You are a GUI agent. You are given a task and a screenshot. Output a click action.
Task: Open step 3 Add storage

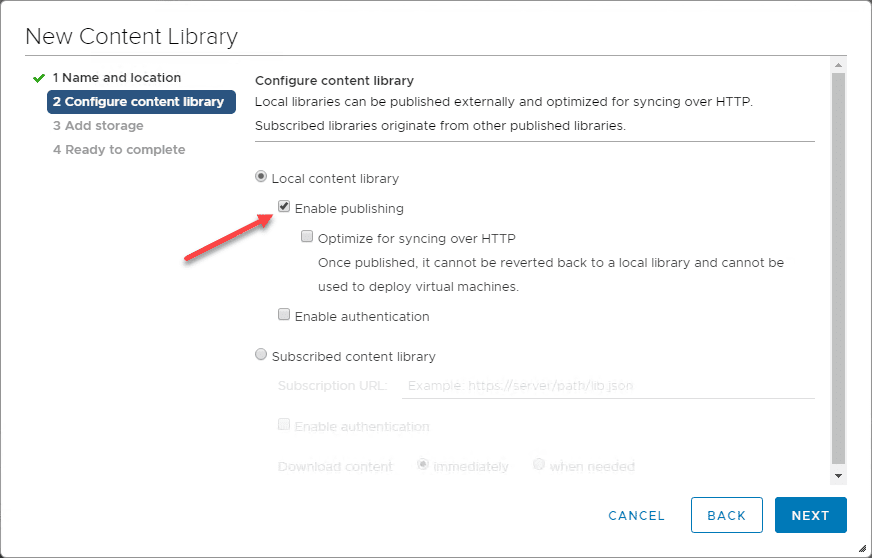(x=98, y=126)
